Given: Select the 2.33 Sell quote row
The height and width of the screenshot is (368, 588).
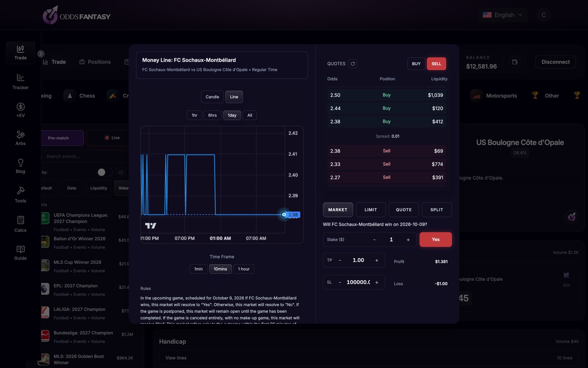Looking at the screenshot, I should click(x=386, y=164).
